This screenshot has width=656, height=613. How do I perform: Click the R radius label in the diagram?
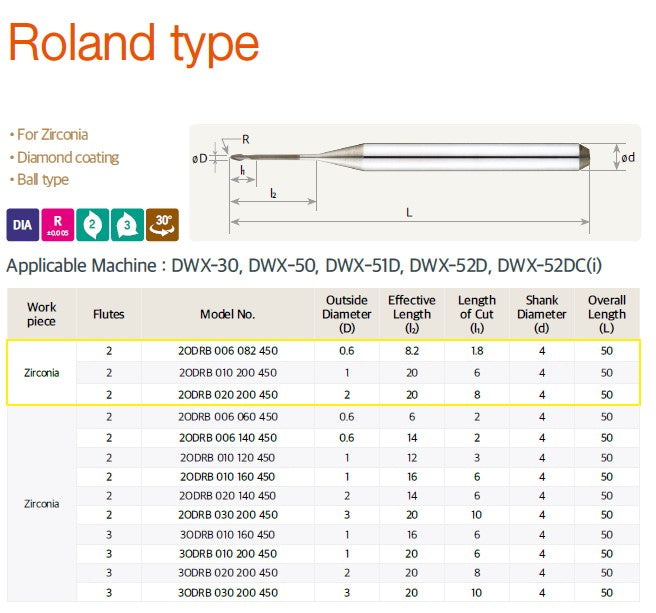(x=246, y=140)
